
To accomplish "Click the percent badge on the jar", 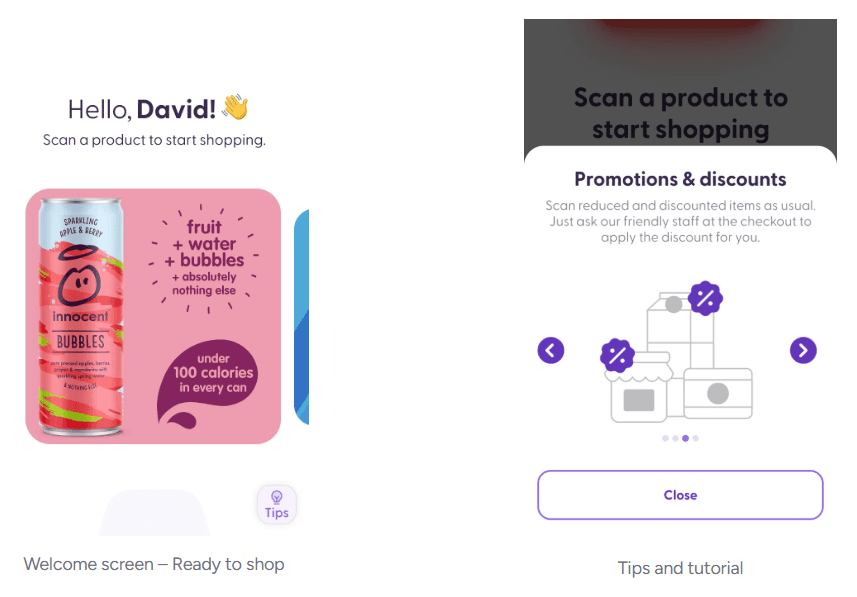I will [x=617, y=355].
